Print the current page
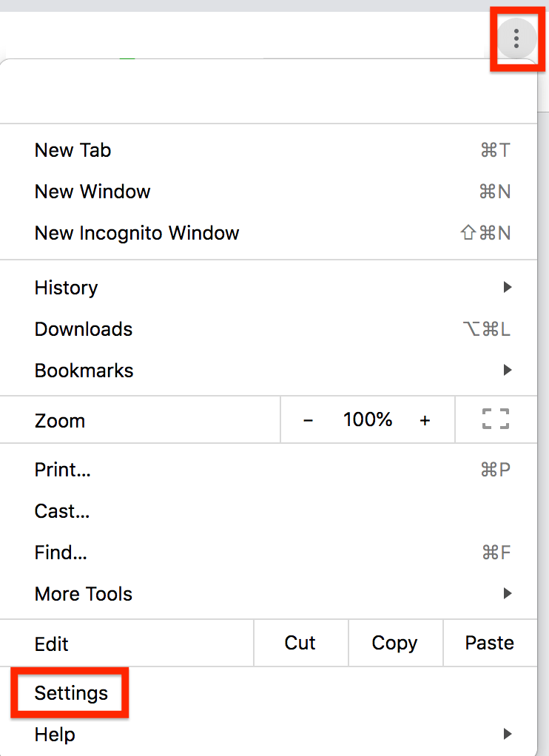The width and height of the screenshot is (549, 756). 62,470
